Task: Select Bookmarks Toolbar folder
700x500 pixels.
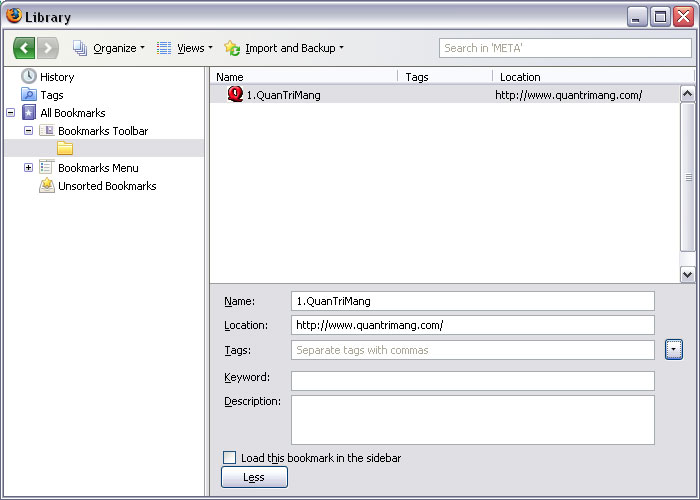Action: point(103,131)
